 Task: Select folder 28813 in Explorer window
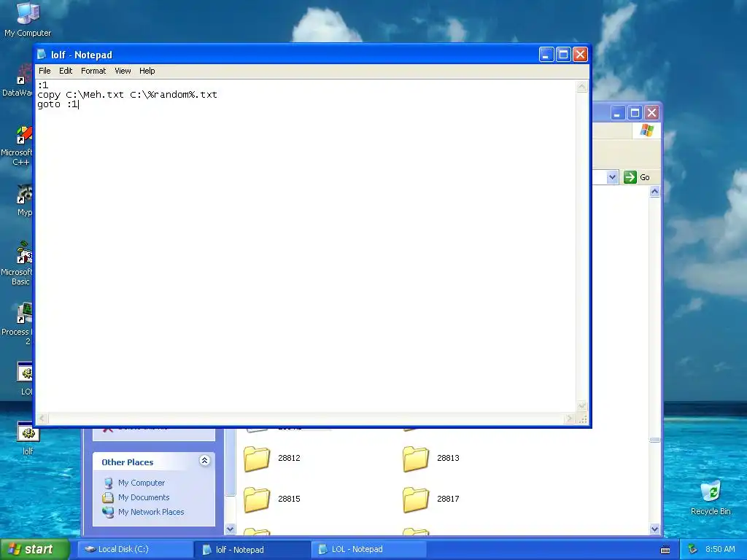(430, 458)
